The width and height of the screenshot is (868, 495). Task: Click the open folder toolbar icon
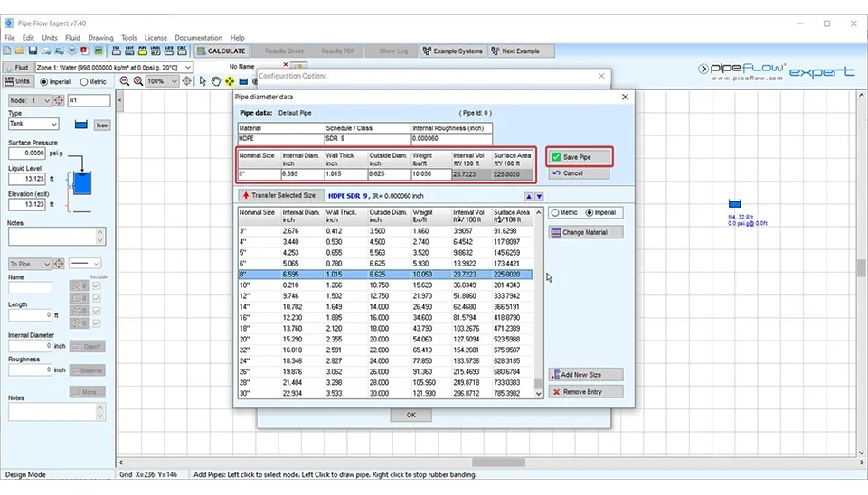pos(18,51)
